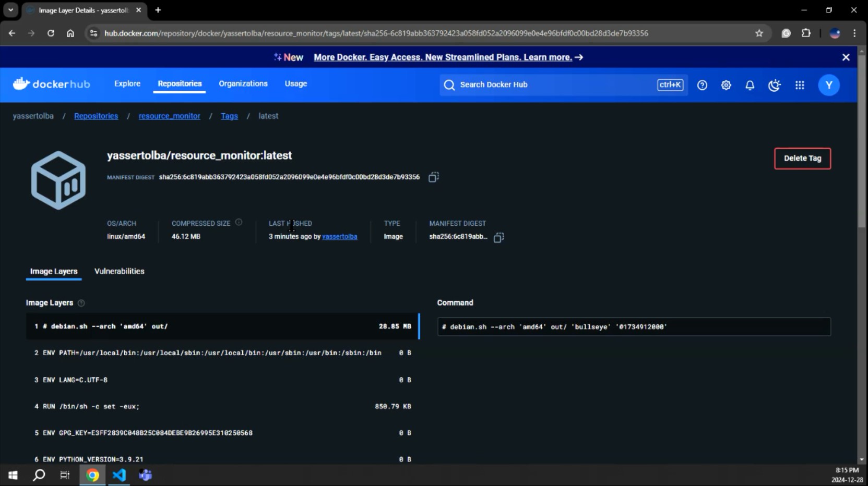Image resolution: width=868 pixels, height=486 pixels.
Task: Go to resource_monitor breadcrumb link
Action: coord(170,116)
